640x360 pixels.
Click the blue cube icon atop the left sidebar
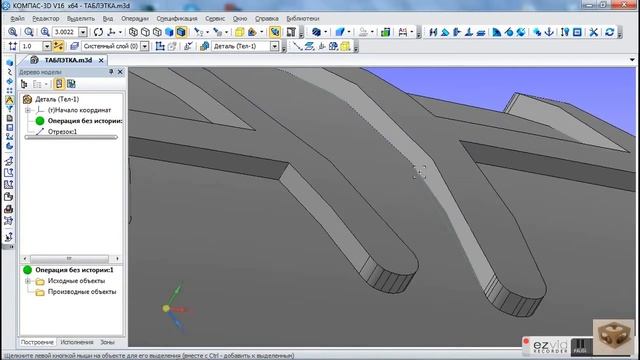(x=9, y=62)
